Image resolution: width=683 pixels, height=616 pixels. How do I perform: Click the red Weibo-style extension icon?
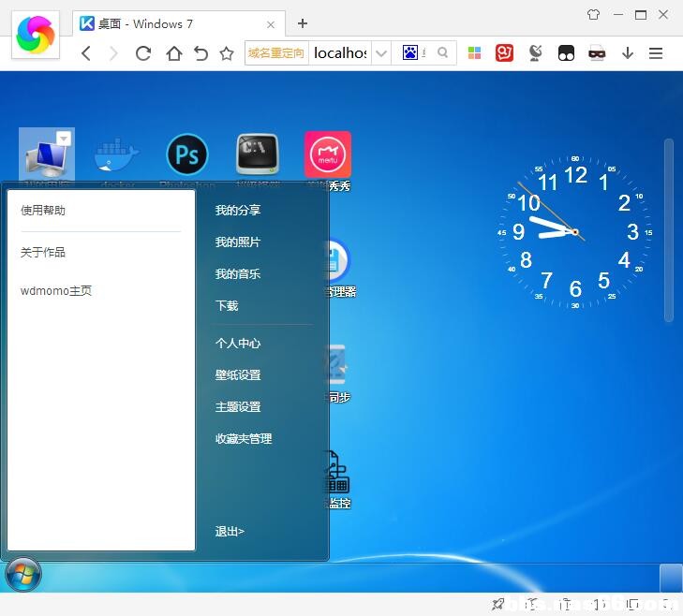(504, 53)
